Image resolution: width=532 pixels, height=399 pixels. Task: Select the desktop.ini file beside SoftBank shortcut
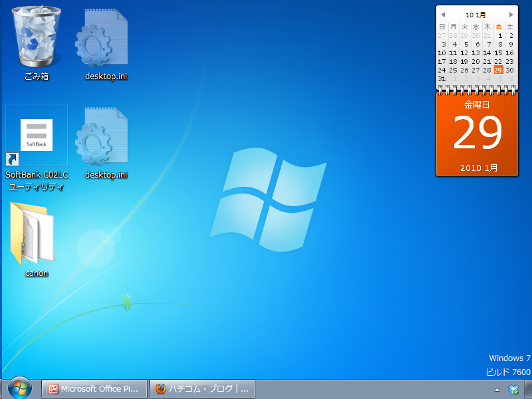pos(106,142)
